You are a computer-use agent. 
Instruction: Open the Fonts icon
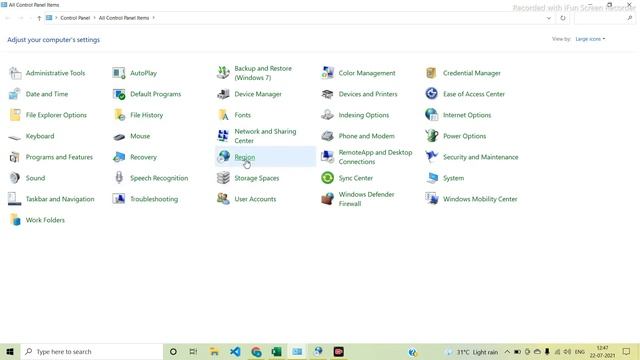pyautogui.click(x=223, y=115)
